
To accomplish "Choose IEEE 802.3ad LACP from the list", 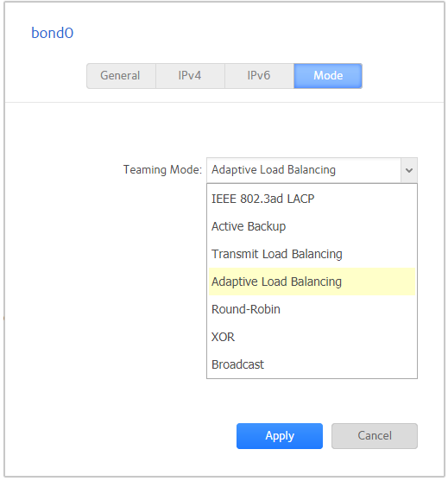I will click(x=312, y=199).
